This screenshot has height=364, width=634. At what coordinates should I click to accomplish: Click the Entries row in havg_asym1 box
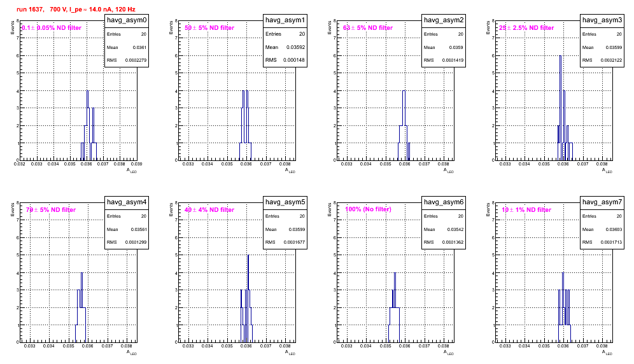coord(285,34)
